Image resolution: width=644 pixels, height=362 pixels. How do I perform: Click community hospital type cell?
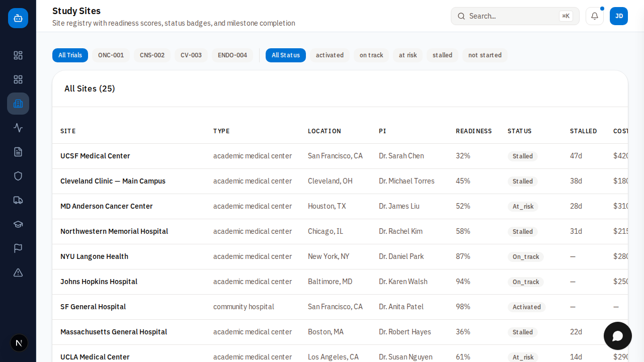point(244,307)
